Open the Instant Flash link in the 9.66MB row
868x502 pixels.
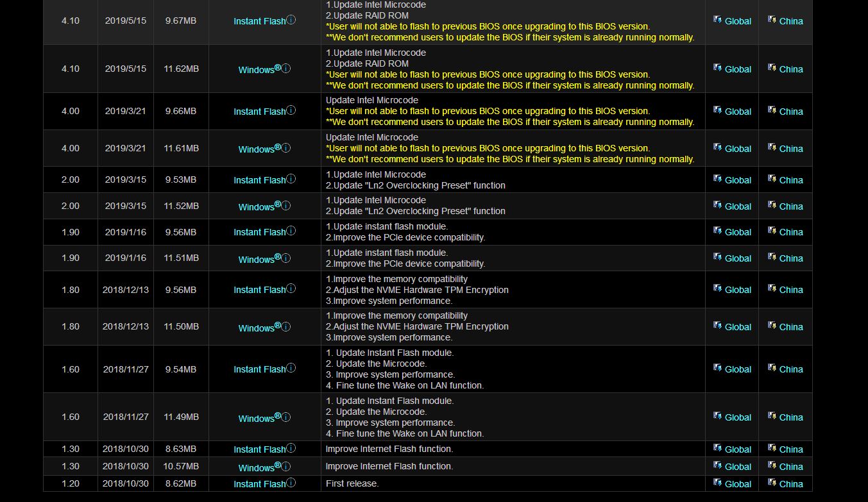[x=259, y=112]
